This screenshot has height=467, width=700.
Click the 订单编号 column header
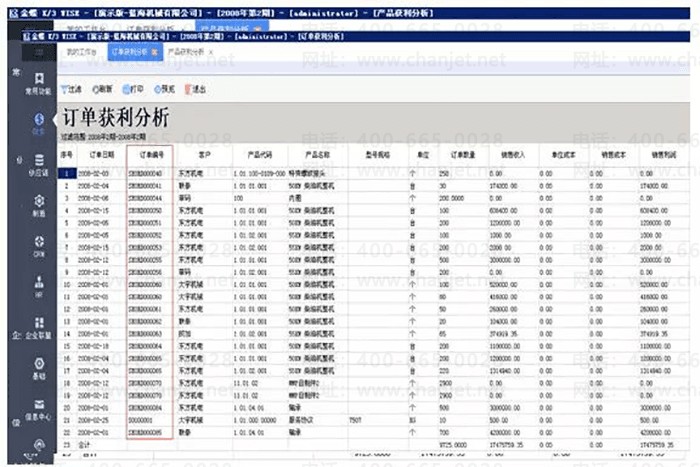[x=148, y=155]
